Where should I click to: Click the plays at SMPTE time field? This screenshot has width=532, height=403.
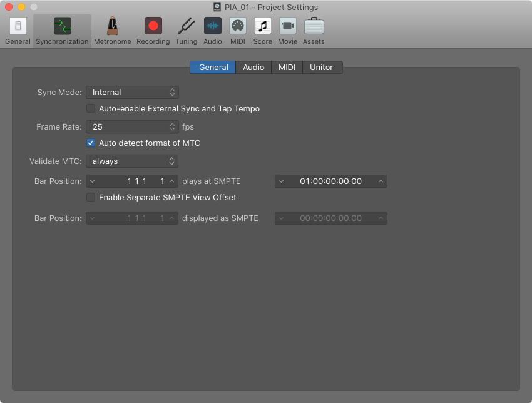click(x=330, y=181)
